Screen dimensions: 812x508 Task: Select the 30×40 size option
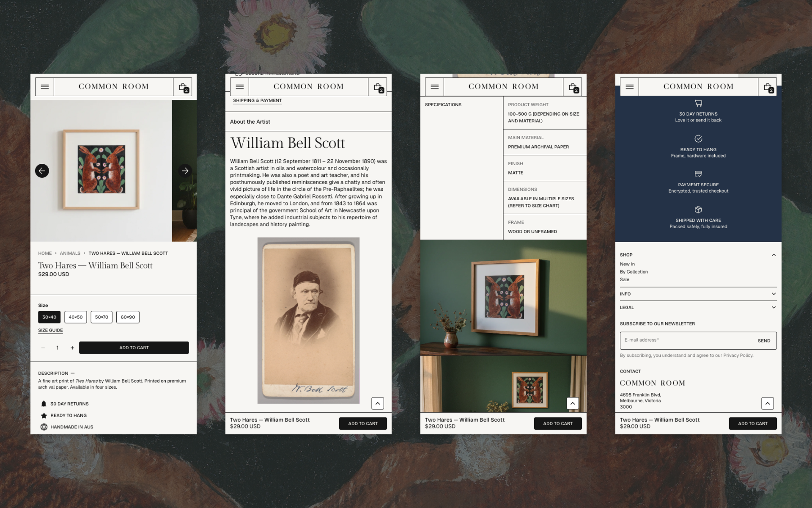(x=49, y=317)
